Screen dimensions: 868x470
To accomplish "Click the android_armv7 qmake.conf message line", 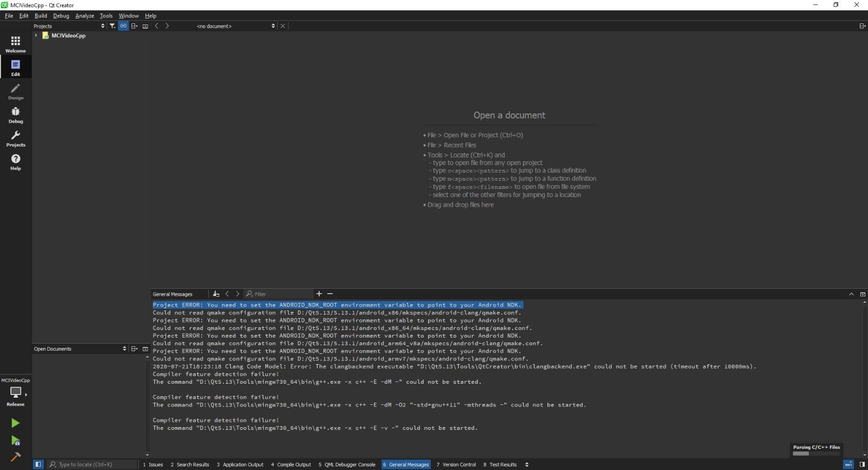I will [x=341, y=359].
